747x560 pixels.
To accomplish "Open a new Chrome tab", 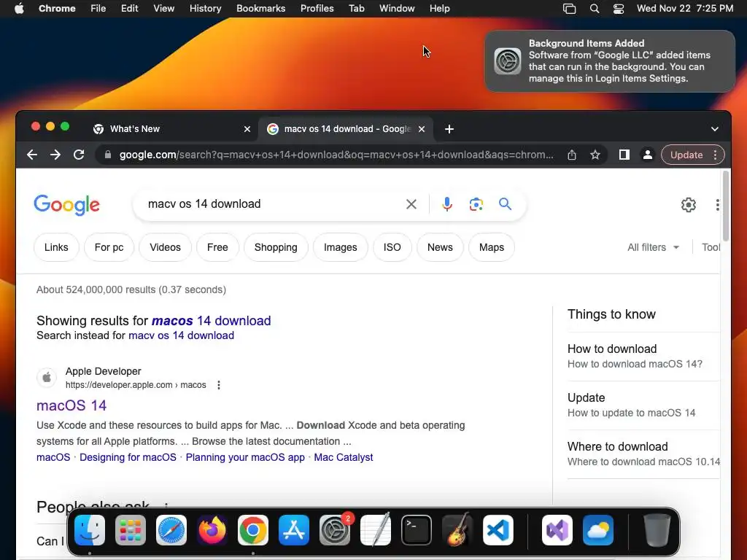I will [x=449, y=129].
